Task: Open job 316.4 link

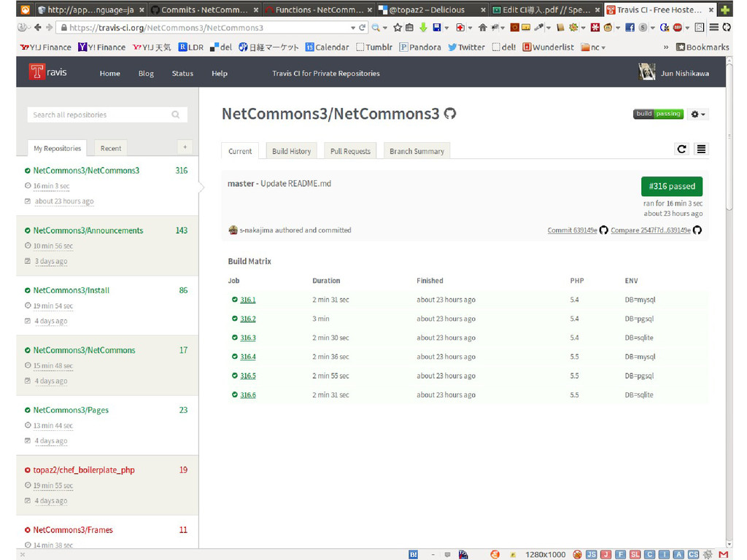Action: point(248,357)
